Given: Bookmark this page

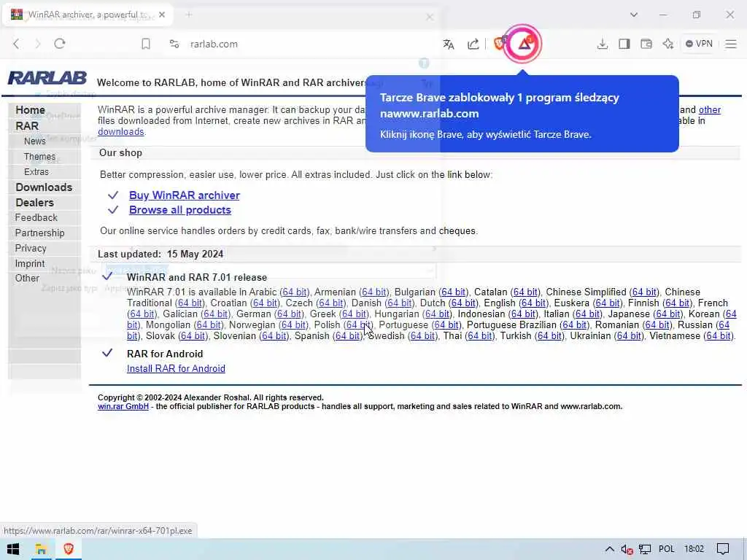Looking at the screenshot, I should (146, 44).
